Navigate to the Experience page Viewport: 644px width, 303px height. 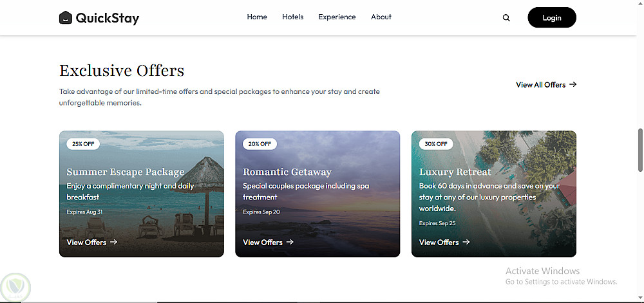pyautogui.click(x=337, y=17)
